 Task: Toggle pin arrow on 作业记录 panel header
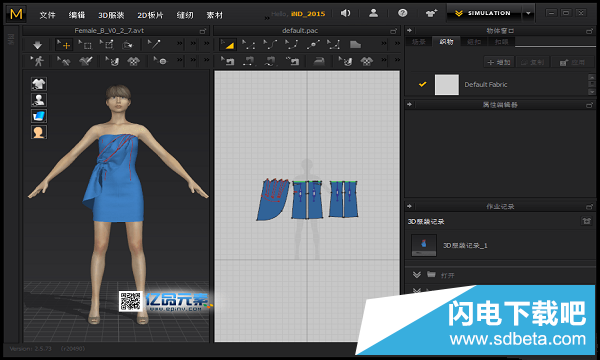[409, 206]
